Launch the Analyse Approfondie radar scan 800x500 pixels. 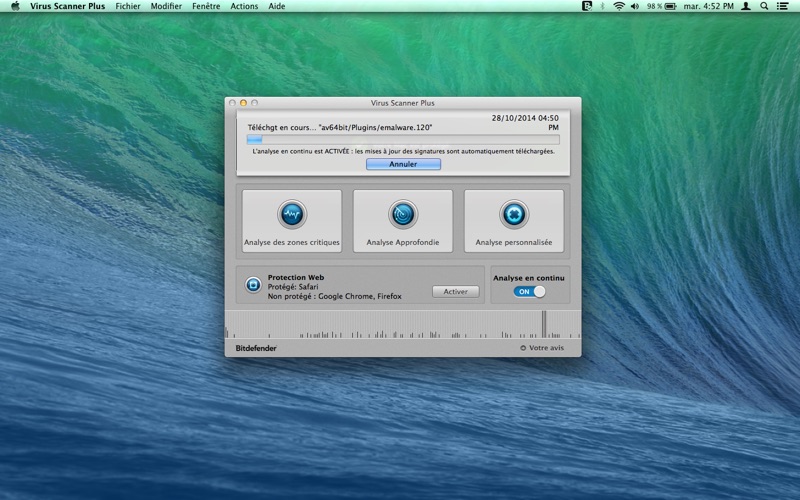[x=403, y=221]
